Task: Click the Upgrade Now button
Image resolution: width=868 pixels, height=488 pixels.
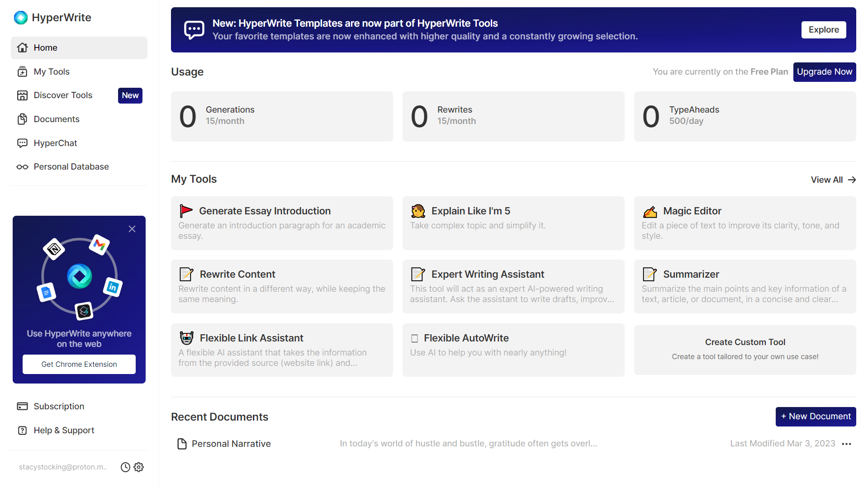Action: (x=825, y=72)
